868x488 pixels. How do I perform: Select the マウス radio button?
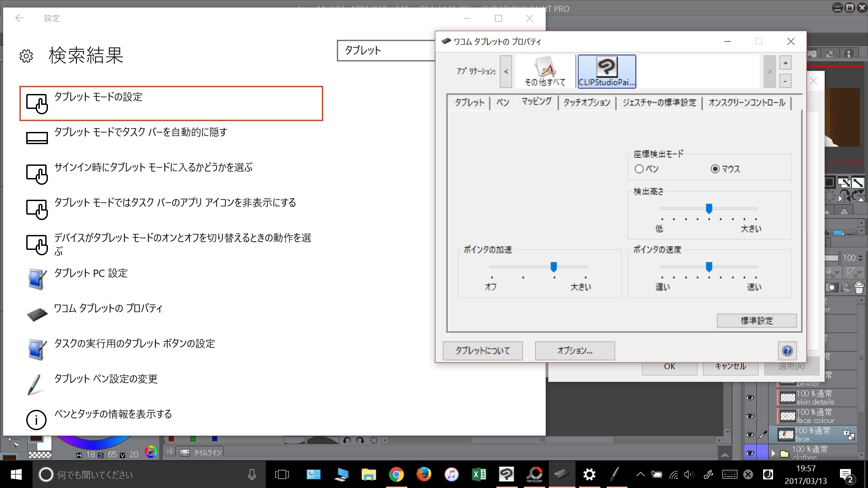pos(715,169)
